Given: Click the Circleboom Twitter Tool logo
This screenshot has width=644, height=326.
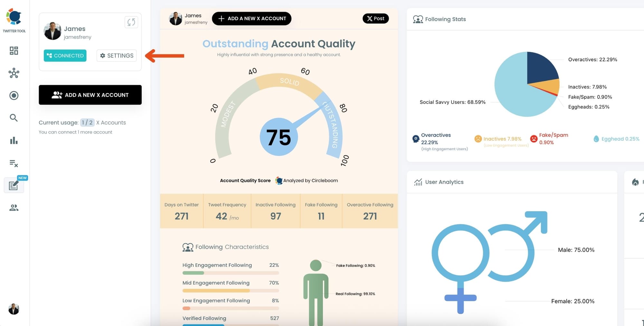Looking at the screenshot, I should pyautogui.click(x=14, y=20).
